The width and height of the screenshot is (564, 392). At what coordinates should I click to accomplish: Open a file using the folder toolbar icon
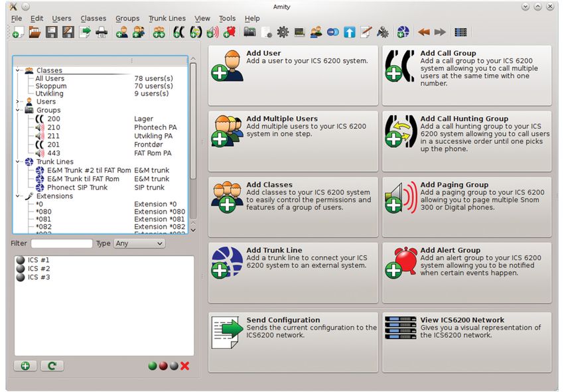tap(35, 33)
